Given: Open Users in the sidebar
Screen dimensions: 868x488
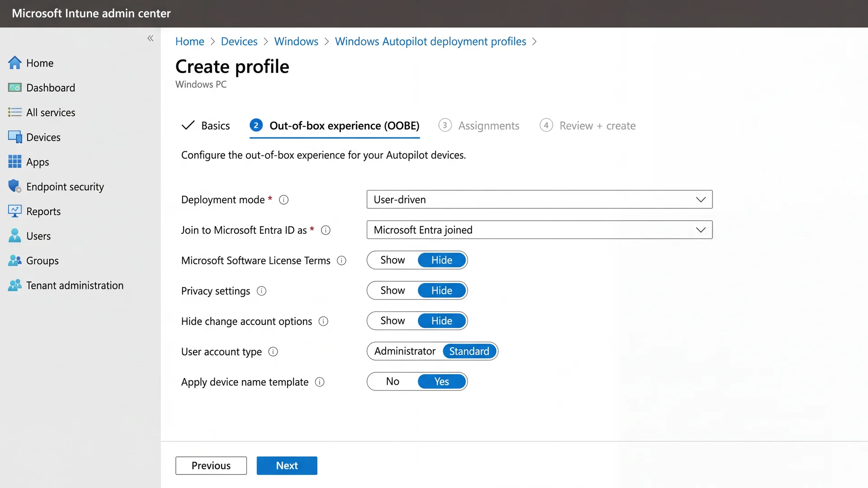Looking at the screenshot, I should (38, 236).
